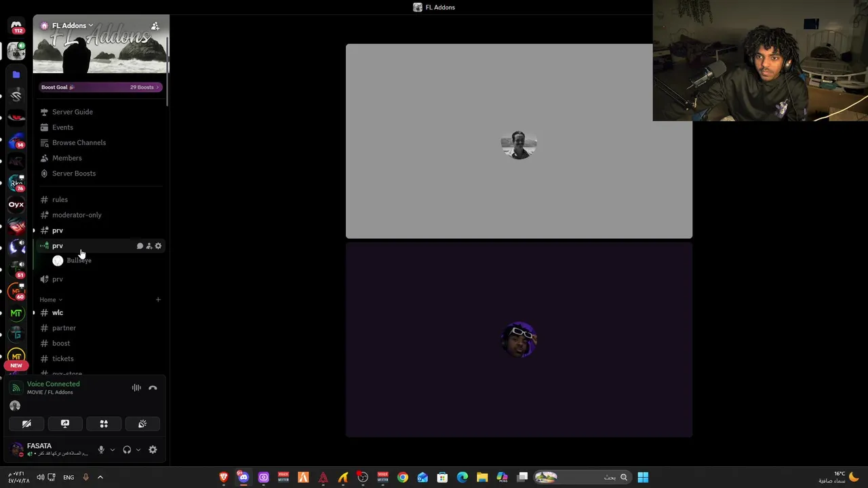Click create invite icon on prv voice channel
The image size is (868, 488).
click(x=149, y=246)
